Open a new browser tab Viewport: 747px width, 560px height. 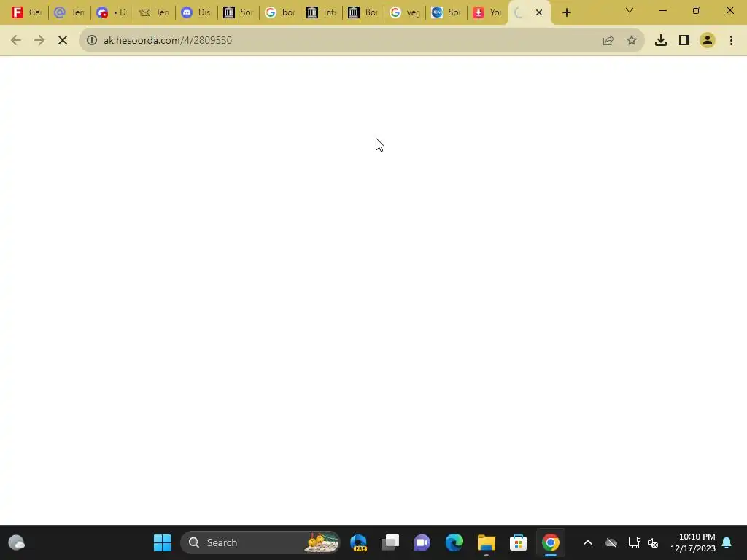tap(566, 13)
